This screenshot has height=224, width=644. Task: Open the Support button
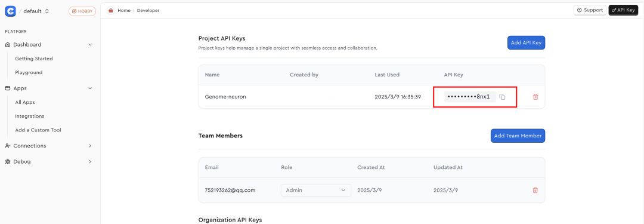[590, 10]
